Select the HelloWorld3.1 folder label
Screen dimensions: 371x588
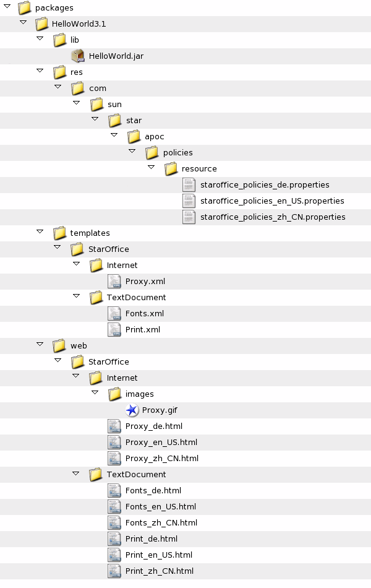point(79,24)
